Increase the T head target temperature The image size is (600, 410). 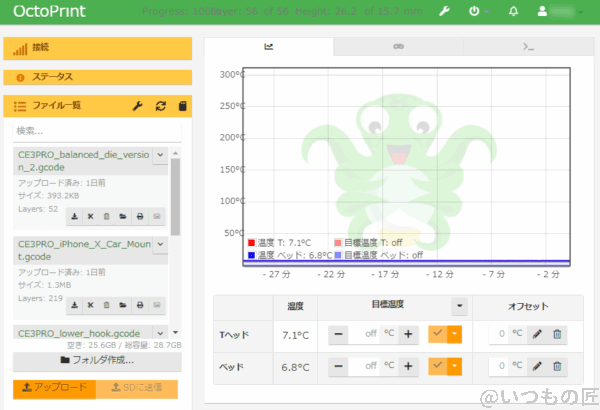[x=408, y=335]
